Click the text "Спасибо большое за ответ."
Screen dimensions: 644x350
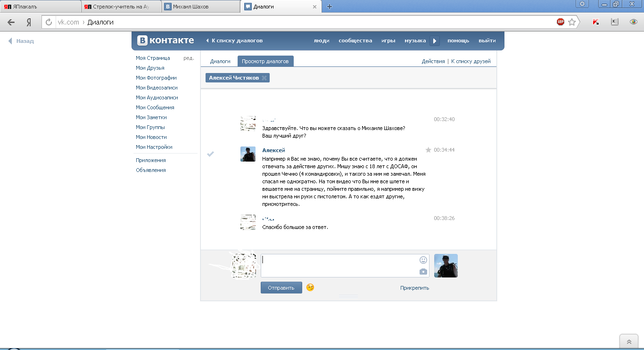[295, 227]
